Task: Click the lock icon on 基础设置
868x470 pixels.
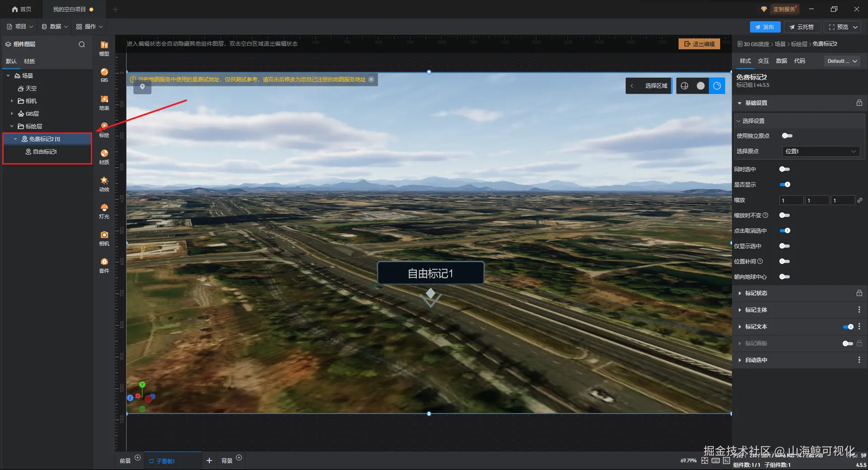Action: pos(859,103)
